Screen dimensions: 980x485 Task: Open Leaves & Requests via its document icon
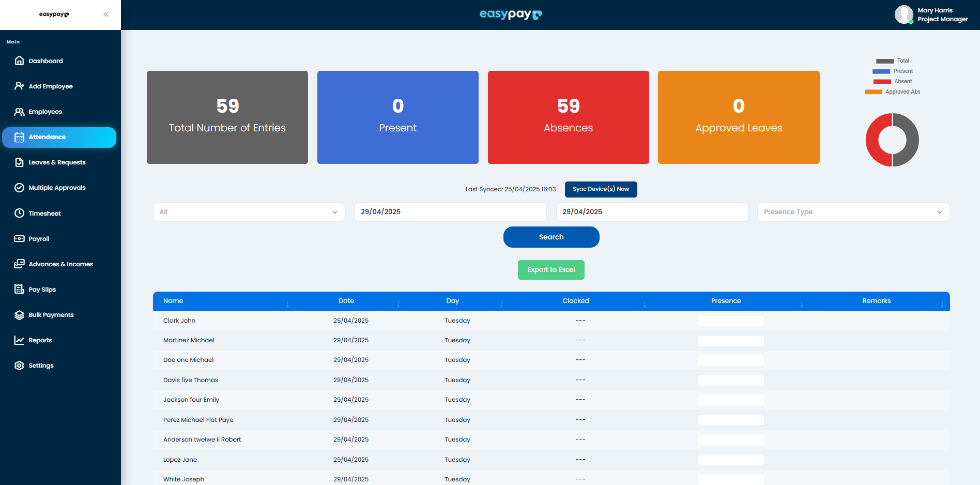point(19,162)
